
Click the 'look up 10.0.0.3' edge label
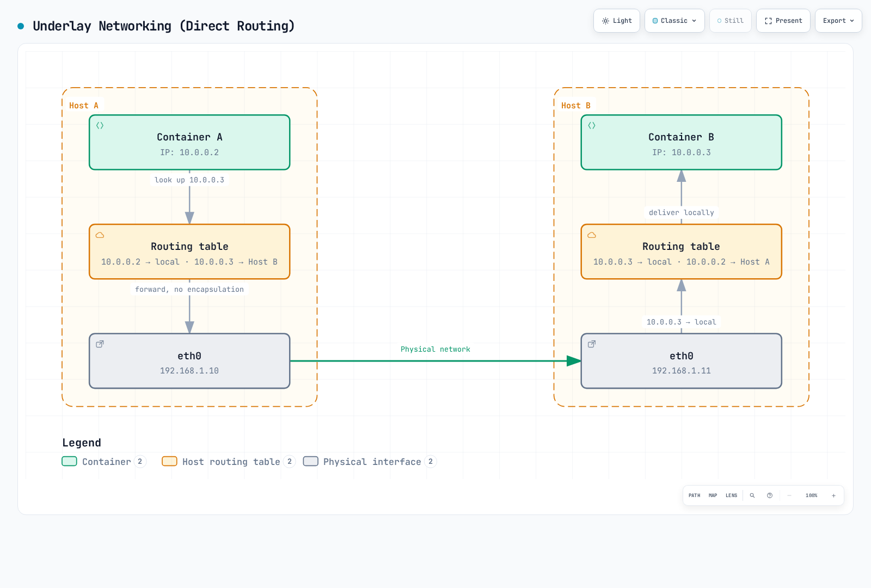pyautogui.click(x=189, y=180)
